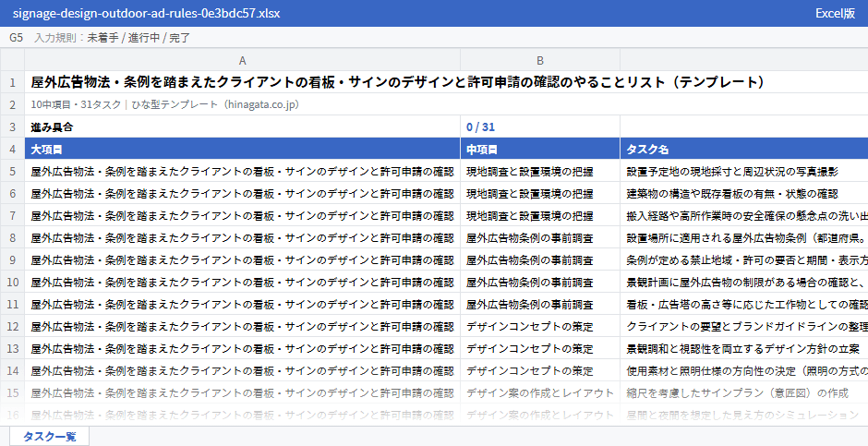Click the 進み具合 cell
This screenshot has height=446, width=868.
click(243, 127)
